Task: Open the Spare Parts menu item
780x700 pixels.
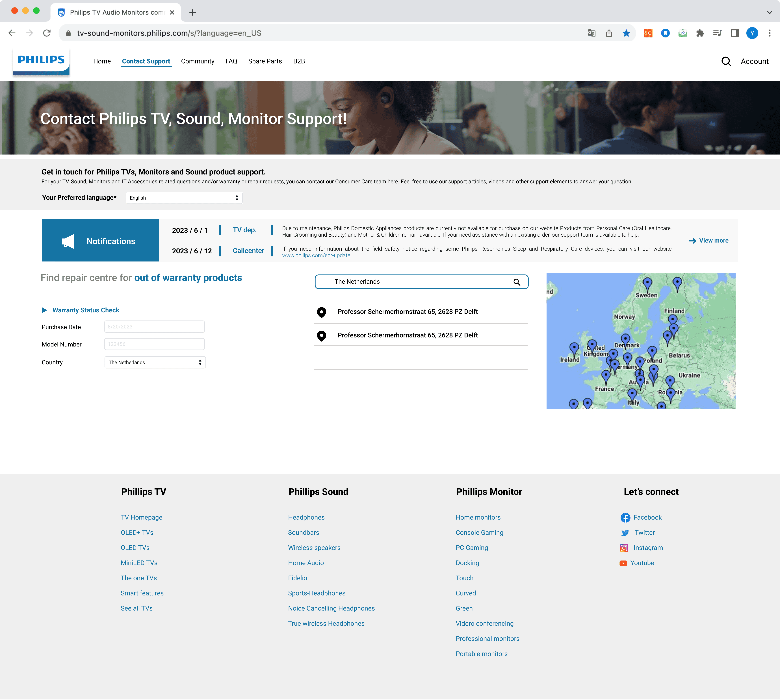Action: [265, 61]
